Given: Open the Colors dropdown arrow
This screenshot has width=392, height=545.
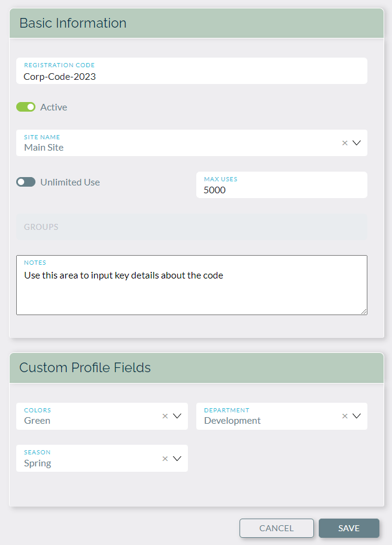Looking at the screenshot, I should 177,416.
